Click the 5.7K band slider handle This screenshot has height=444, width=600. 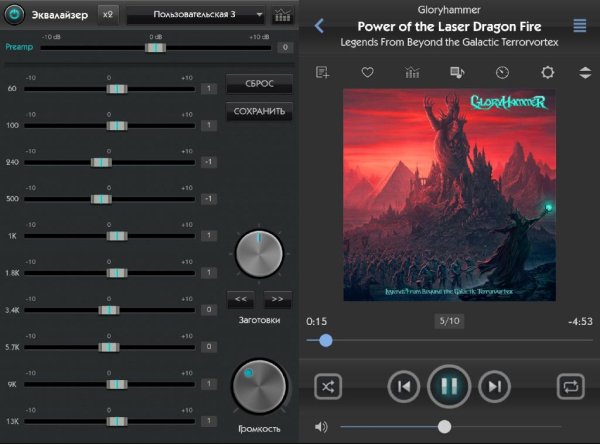[x=109, y=347]
